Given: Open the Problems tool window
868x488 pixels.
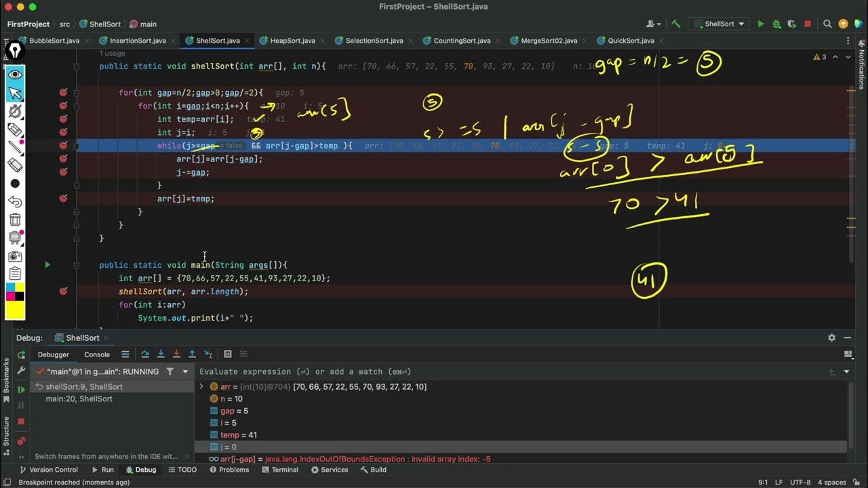Looking at the screenshot, I should [x=229, y=470].
